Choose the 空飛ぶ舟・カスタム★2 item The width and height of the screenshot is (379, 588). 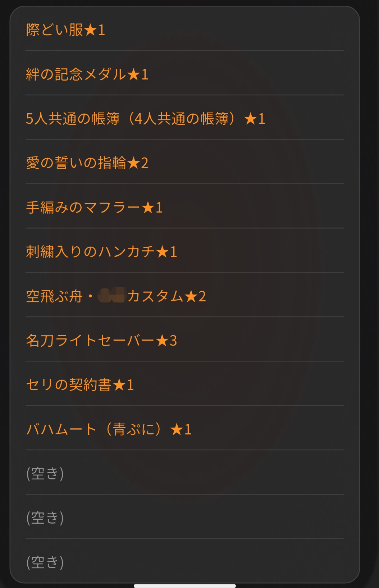coord(184,296)
